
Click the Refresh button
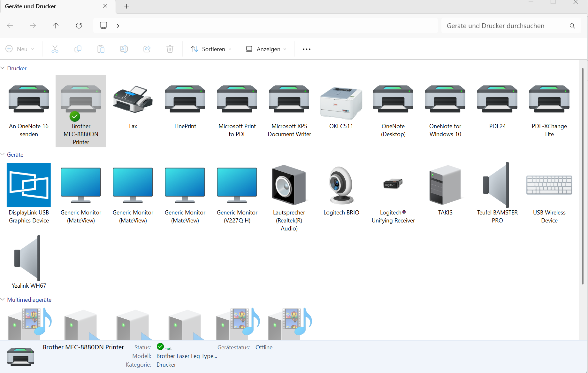79,26
